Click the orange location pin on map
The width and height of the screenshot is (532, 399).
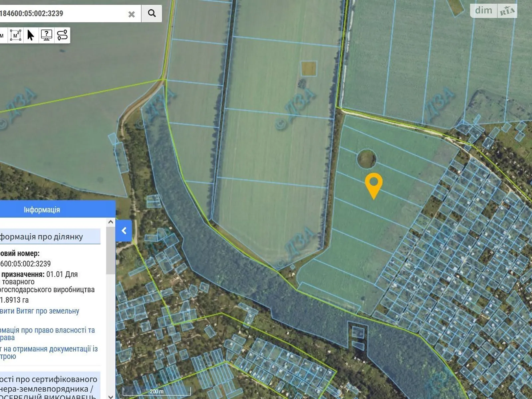click(373, 184)
